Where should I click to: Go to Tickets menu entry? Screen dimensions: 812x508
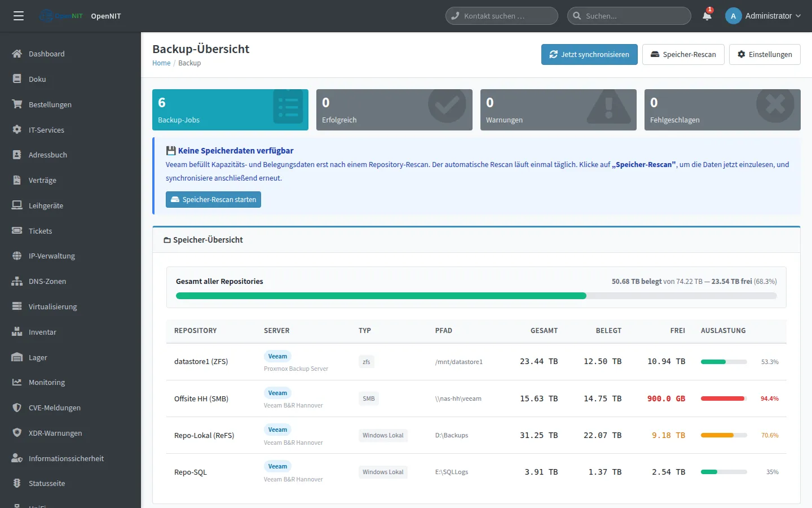70,231
